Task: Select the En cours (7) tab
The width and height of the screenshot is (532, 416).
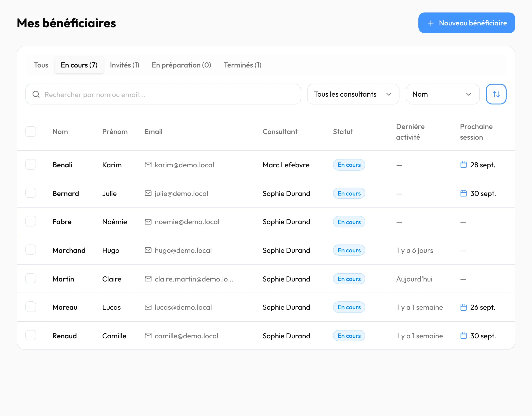Action: (x=79, y=65)
